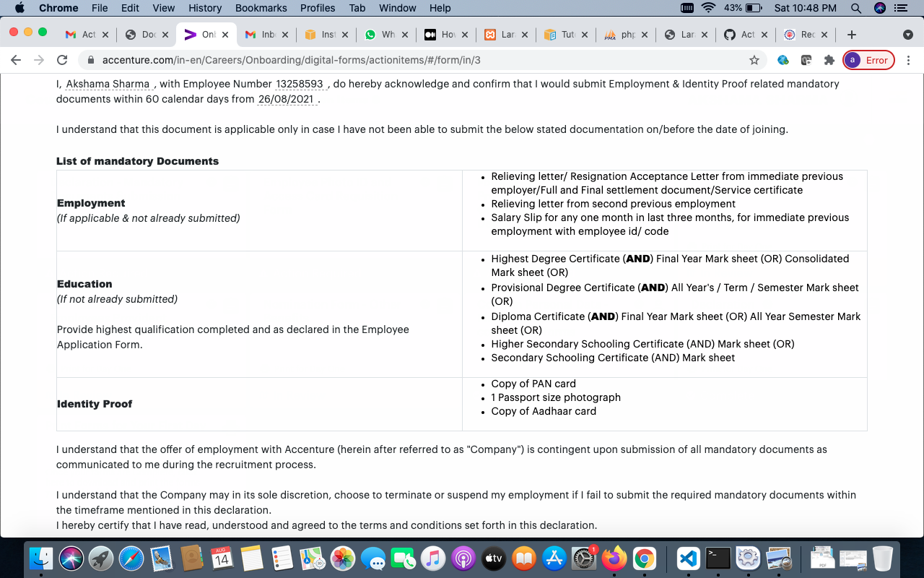924x578 pixels.
Task: Click battery status 43% in menu bar
Action: pos(743,8)
